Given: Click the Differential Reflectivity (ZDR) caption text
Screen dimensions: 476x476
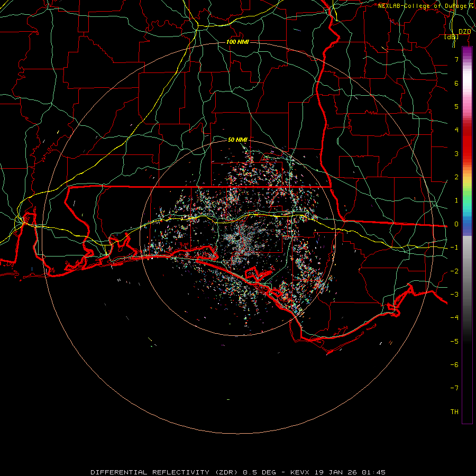Looking at the screenshot, I should (x=164, y=472).
